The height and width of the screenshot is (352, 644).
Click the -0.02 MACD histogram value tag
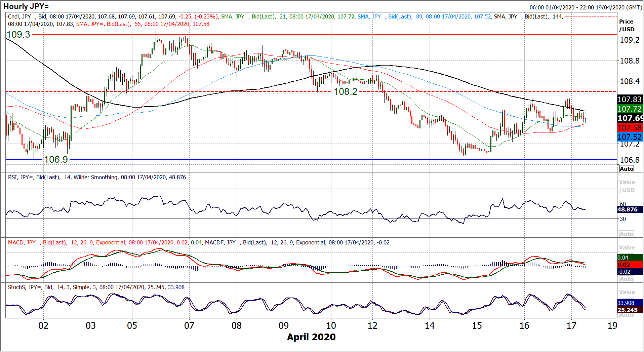click(x=630, y=272)
